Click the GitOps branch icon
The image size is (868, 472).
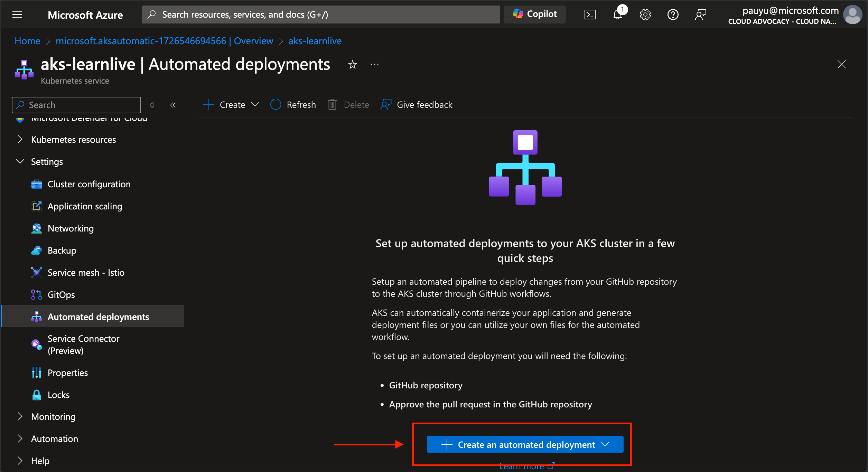(36, 295)
